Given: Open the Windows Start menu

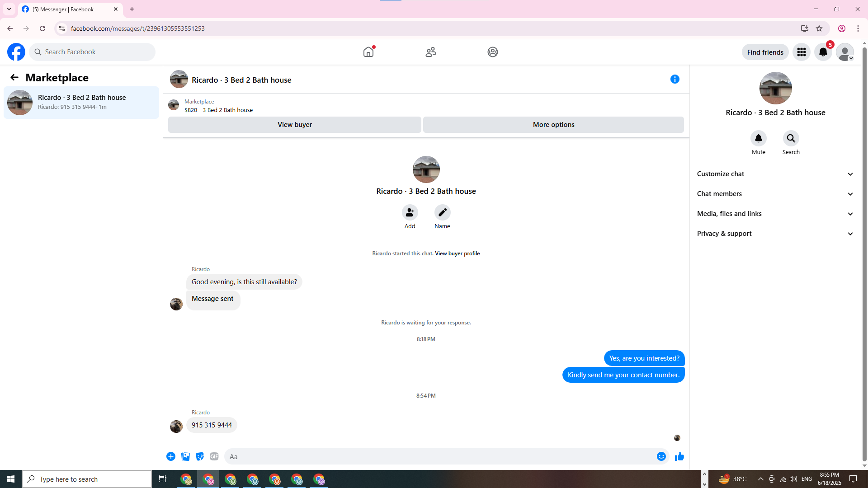Looking at the screenshot, I should [11, 479].
